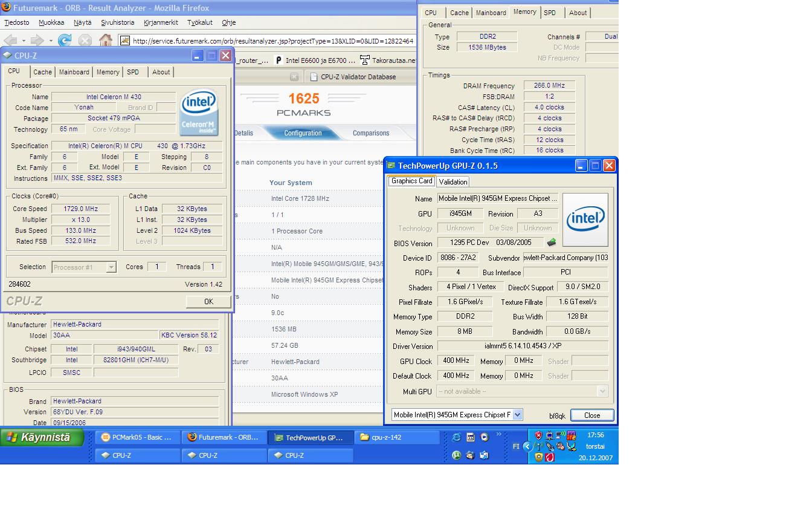Screen dimensions: 812x508
Task: Click the Intel logo in GPU-Z
Action: pyautogui.click(x=585, y=220)
